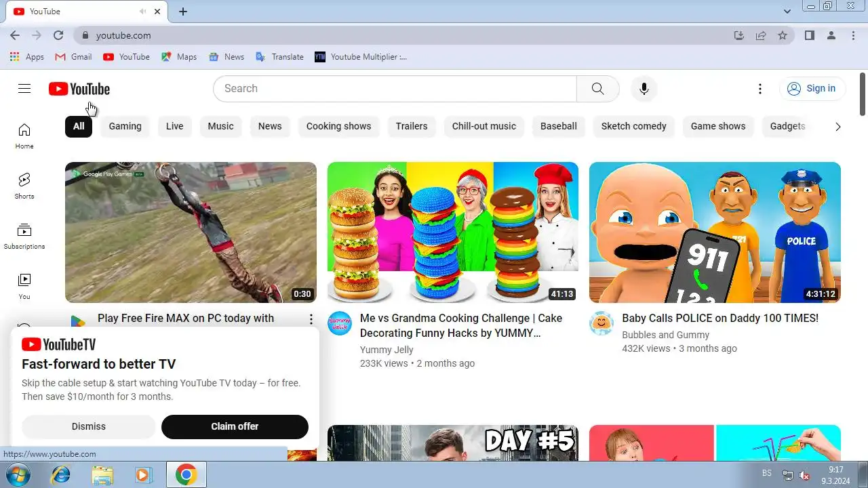The width and height of the screenshot is (868, 488).
Task: Open DAY #5 video thumbnail
Action: tap(453, 443)
